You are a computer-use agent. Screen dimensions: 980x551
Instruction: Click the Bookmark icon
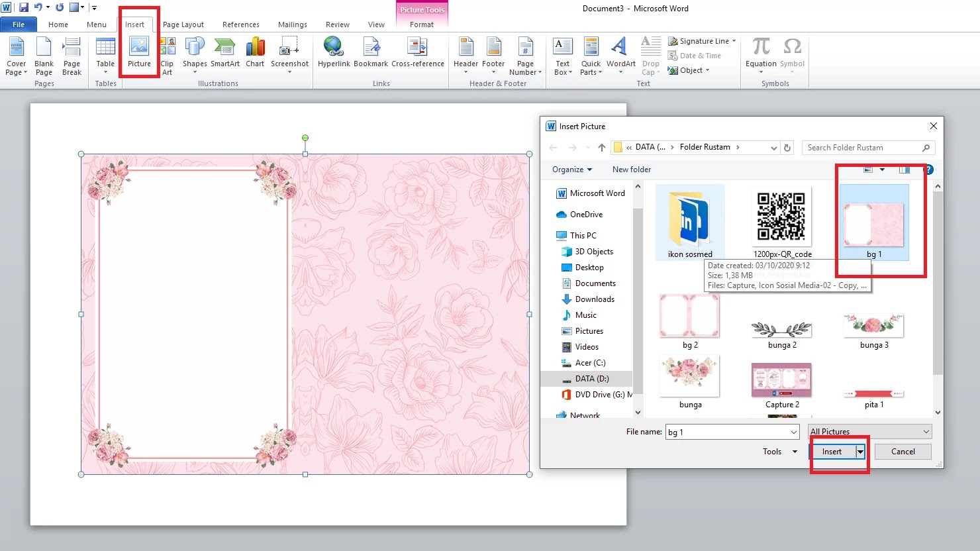click(371, 53)
